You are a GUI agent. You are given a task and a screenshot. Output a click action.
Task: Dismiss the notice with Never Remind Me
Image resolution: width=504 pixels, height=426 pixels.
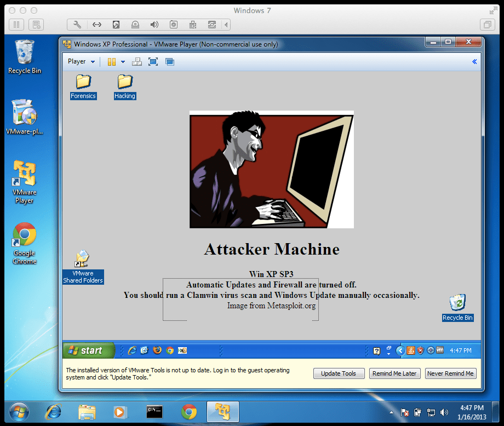point(450,373)
